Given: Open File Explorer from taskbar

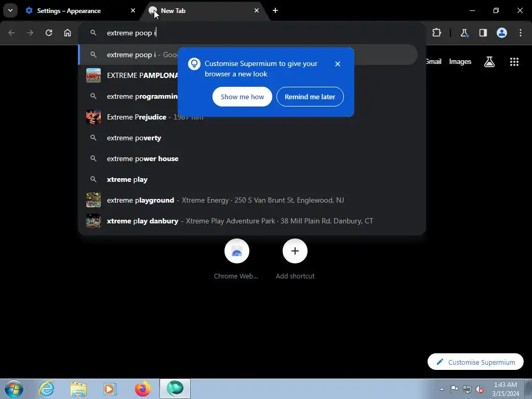Looking at the screenshot, I should click(x=78, y=389).
